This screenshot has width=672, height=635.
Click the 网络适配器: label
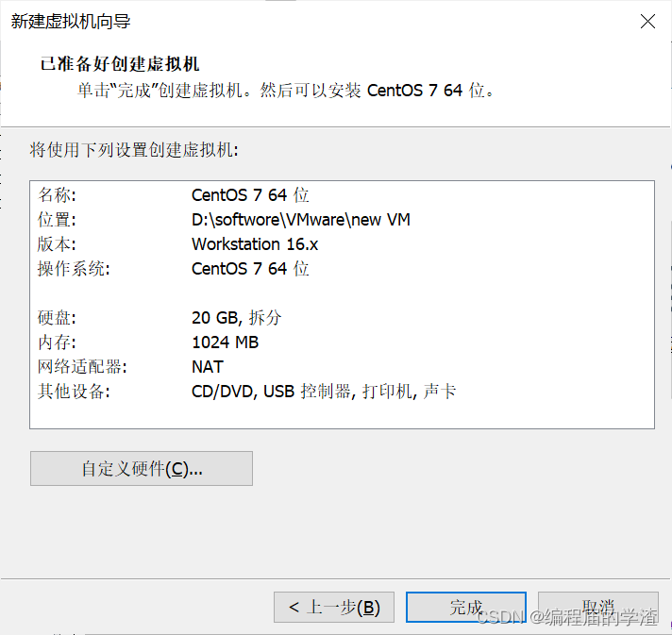(x=82, y=367)
